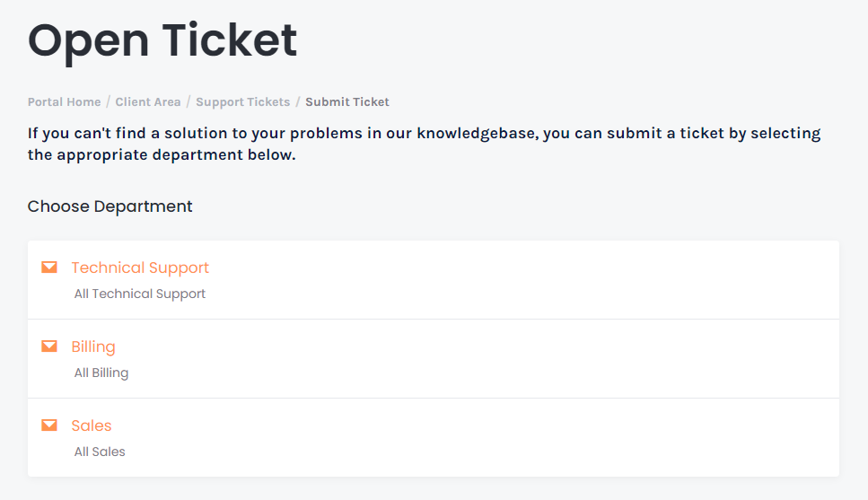
Task: Click the Choose Department heading
Action: coord(110,206)
